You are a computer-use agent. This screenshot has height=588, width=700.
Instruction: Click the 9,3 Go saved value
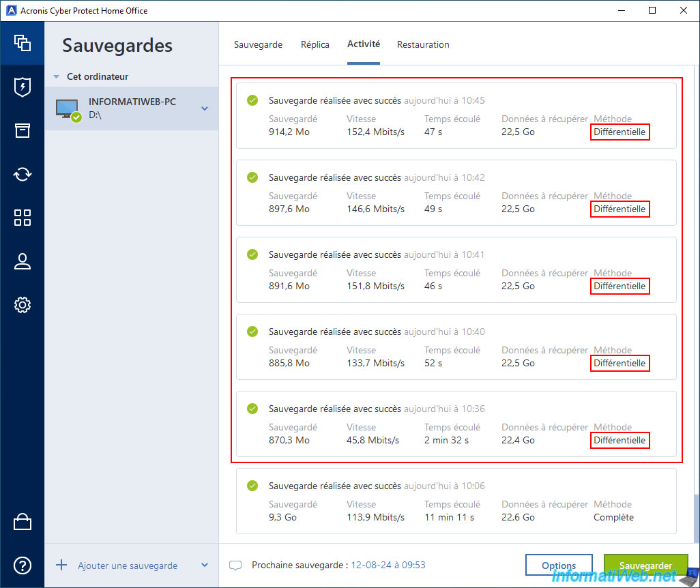tap(282, 518)
